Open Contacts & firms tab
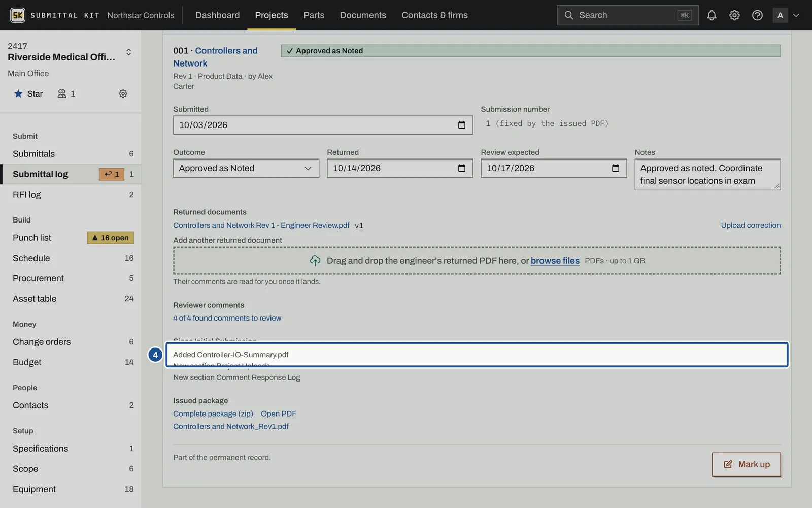 (x=434, y=15)
